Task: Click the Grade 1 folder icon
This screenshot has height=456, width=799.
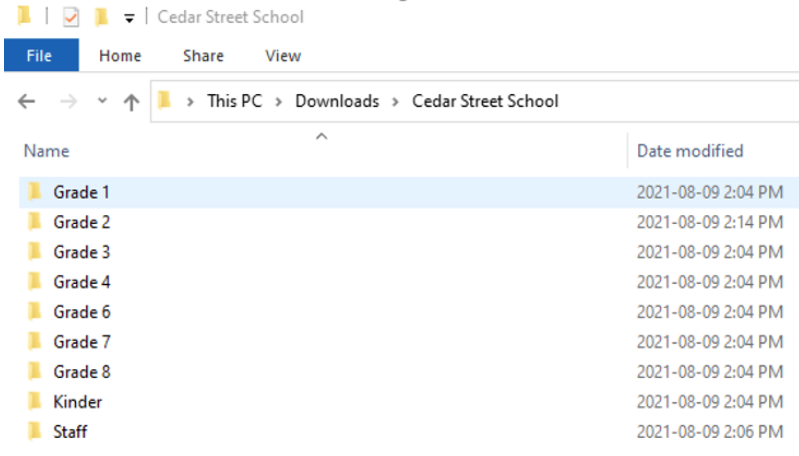Action: coord(35,192)
